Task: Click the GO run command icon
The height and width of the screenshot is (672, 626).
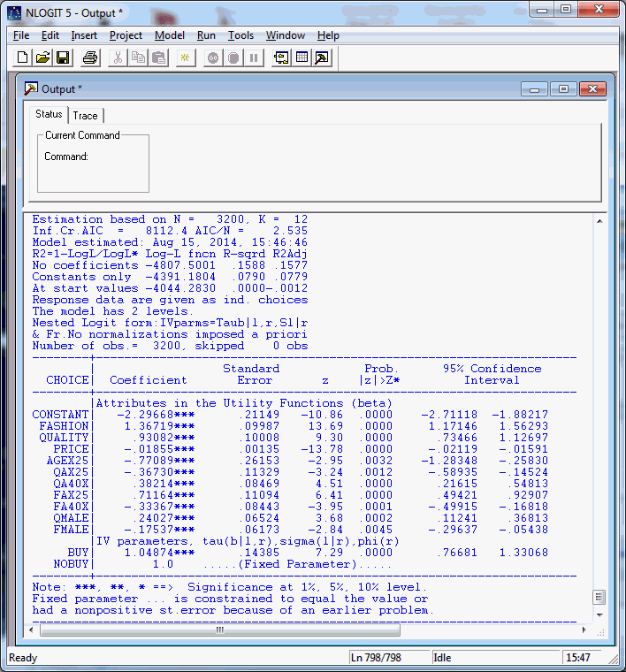Action: coord(213,57)
